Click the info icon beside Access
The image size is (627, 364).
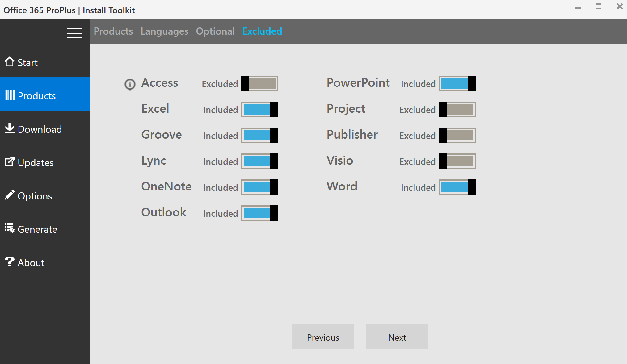[130, 84]
